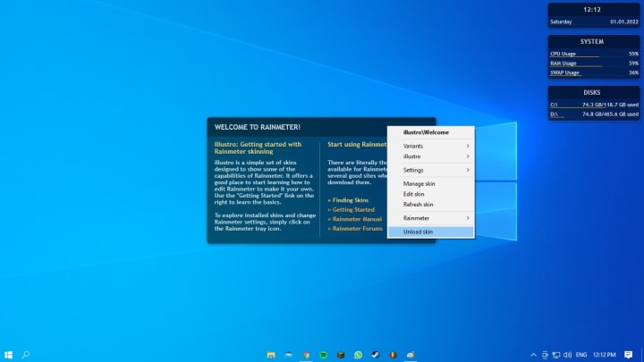Expand the Rainmeter submenu
The image size is (644, 362).
(430, 218)
